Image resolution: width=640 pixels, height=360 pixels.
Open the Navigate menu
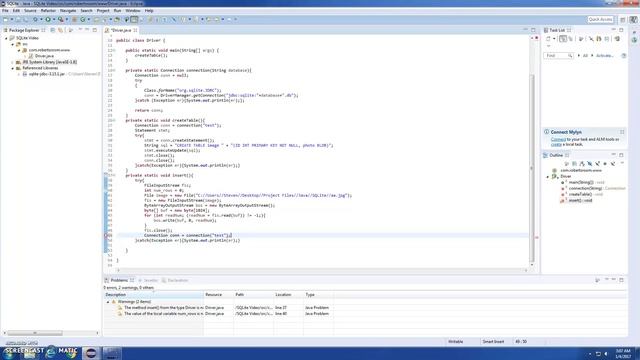pyautogui.click(x=68, y=11)
